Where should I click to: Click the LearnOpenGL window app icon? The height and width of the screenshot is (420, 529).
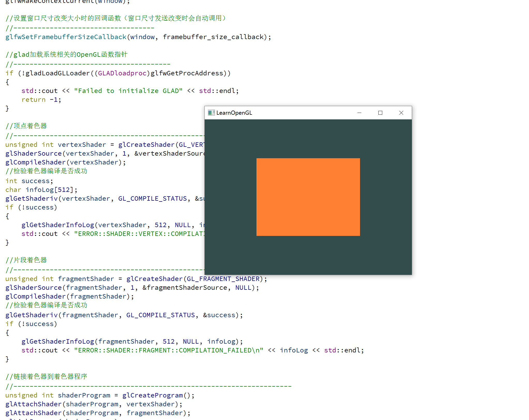click(211, 113)
